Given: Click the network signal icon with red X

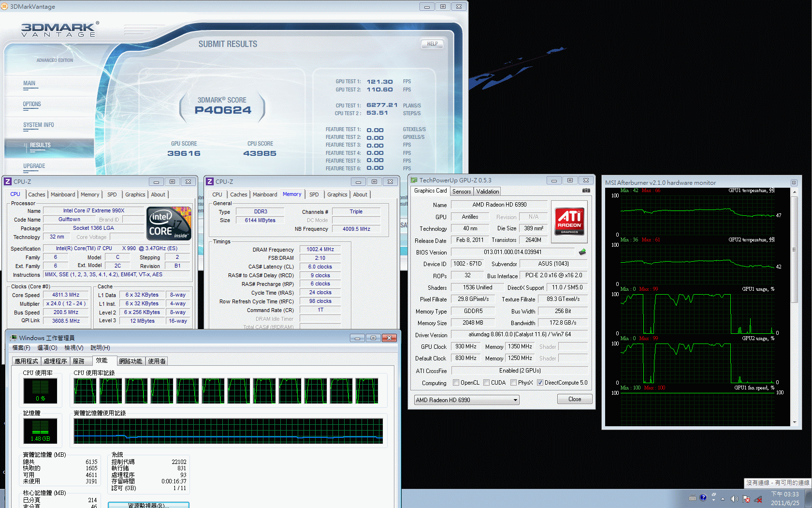Looking at the screenshot, I should (758, 499).
